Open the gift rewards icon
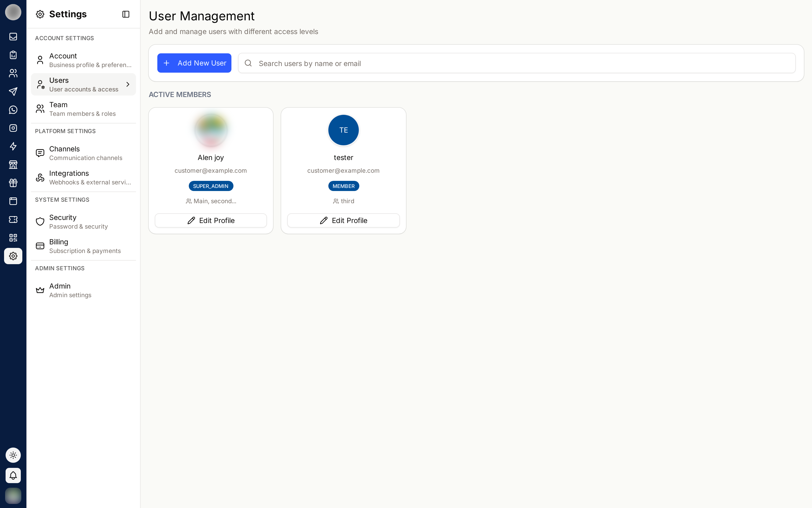 [x=13, y=183]
